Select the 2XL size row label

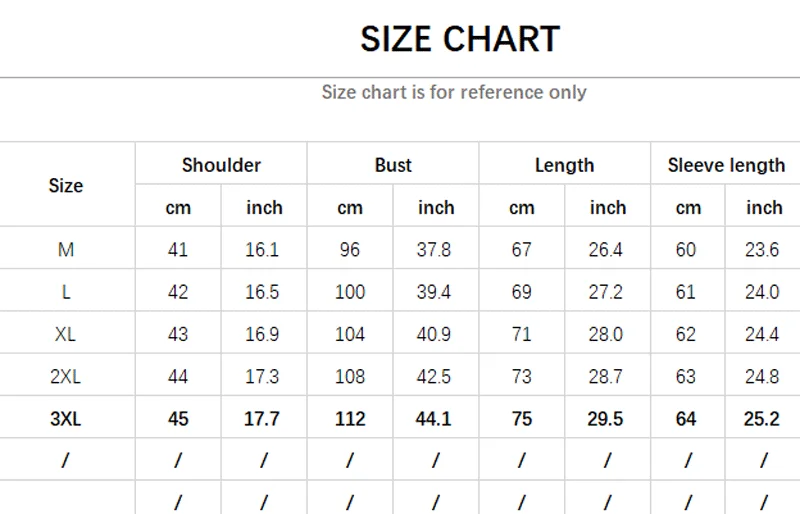66,377
